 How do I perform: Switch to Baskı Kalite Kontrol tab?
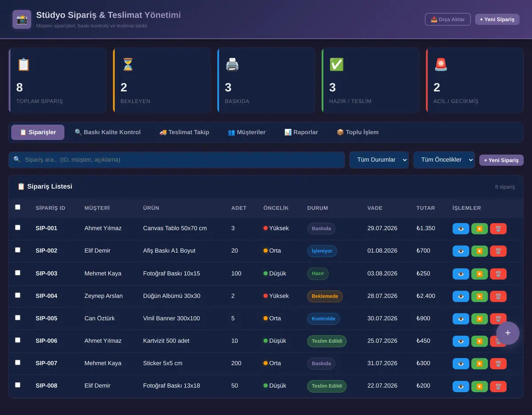(x=108, y=132)
